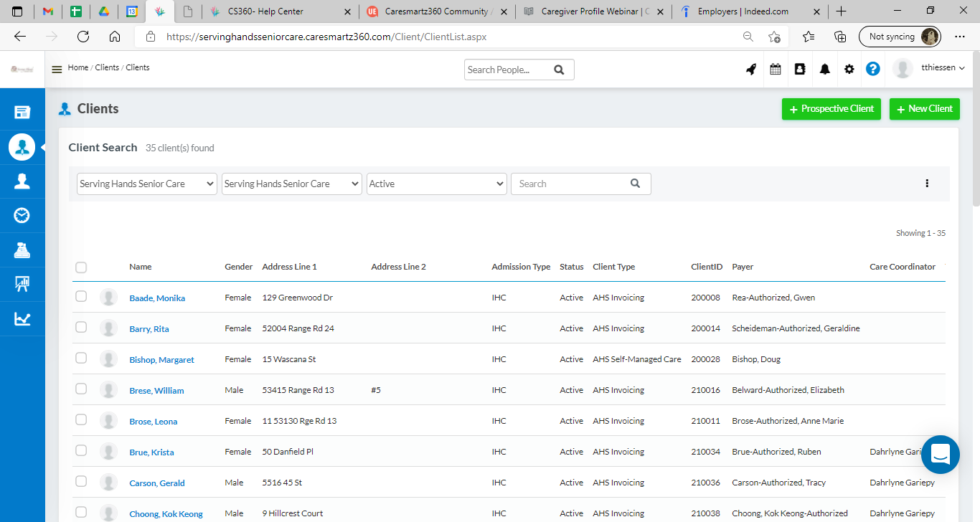Image resolution: width=980 pixels, height=522 pixels.
Task: Click the rocket icon in top header
Action: point(751,70)
